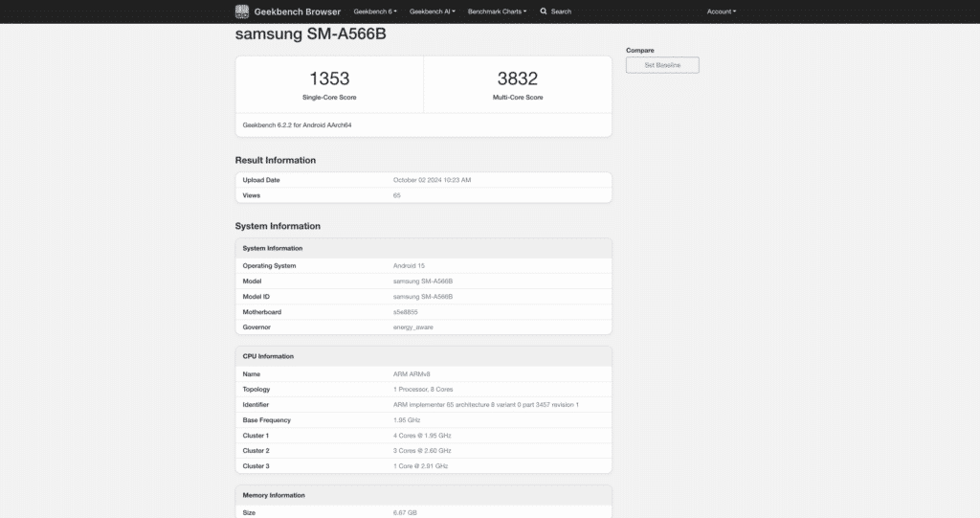This screenshot has height=518, width=980.
Task: Click the System Information section heading
Action: click(x=278, y=226)
